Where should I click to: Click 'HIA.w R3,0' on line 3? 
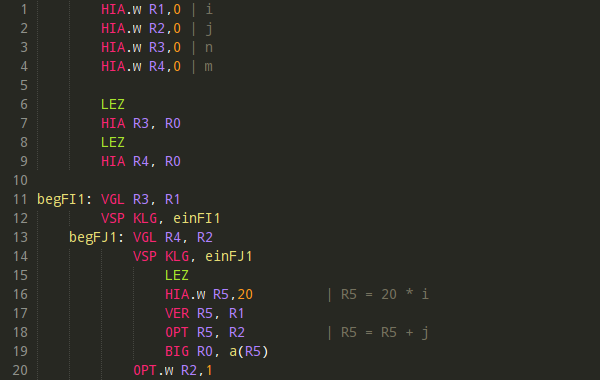pyautogui.click(x=141, y=47)
